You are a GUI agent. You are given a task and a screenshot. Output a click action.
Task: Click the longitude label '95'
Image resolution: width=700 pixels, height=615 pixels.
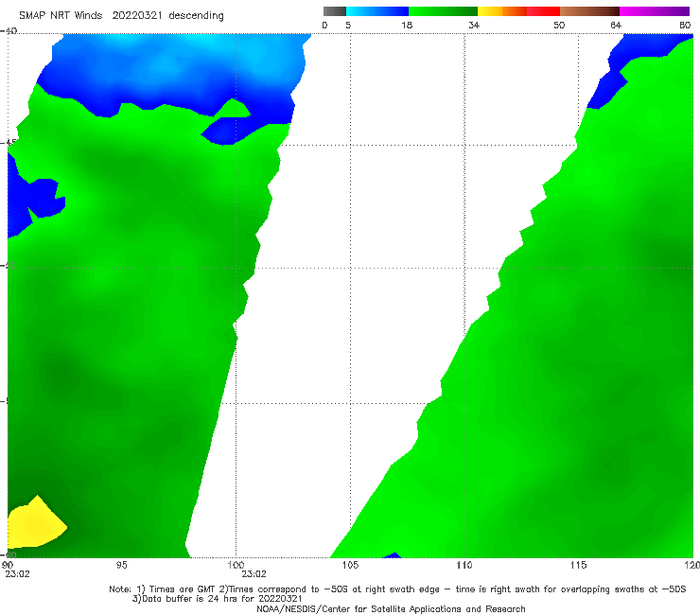click(x=121, y=566)
